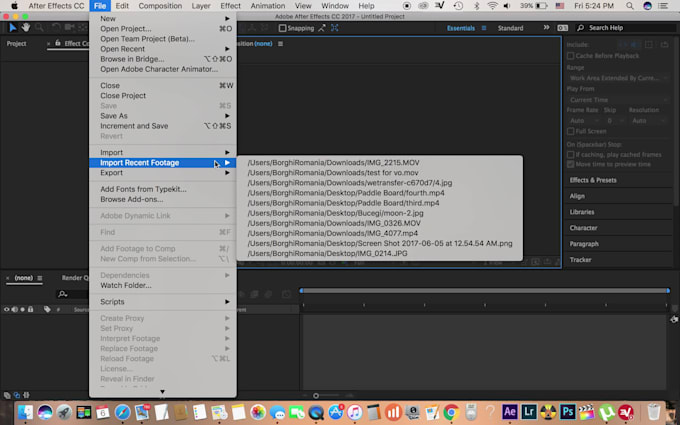Select the Selection arrow tool
Image resolution: width=680 pixels, height=425 pixels.
[x=13, y=28]
